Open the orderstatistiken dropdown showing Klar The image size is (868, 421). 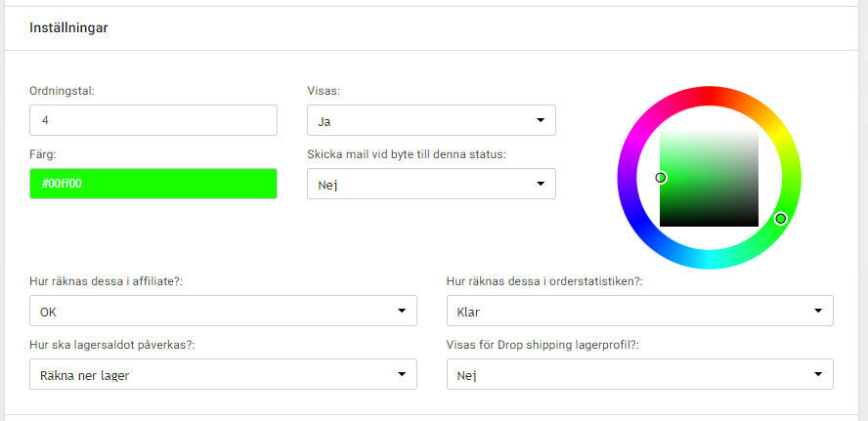[x=638, y=311]
